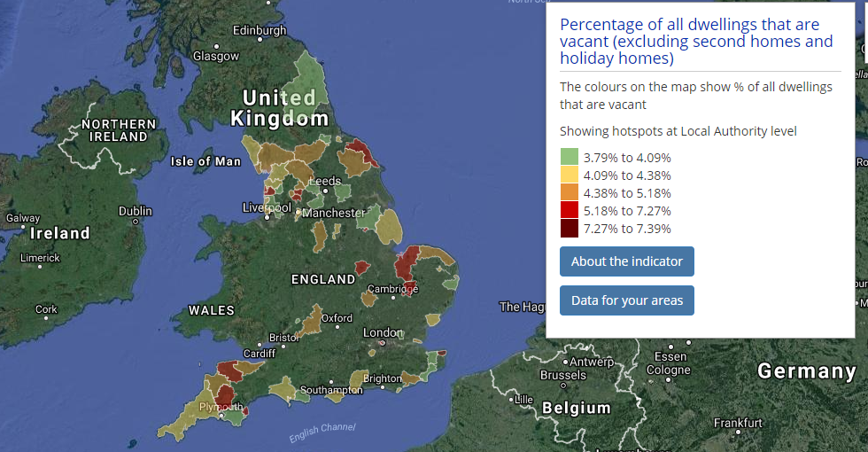Click the Lille city label
This screenshot has width=868, height=452.
(x=523, y=400)
